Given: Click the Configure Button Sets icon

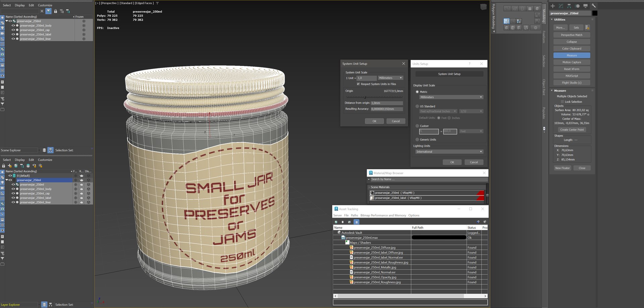Looking at the screenshot, I should [587, 27].
